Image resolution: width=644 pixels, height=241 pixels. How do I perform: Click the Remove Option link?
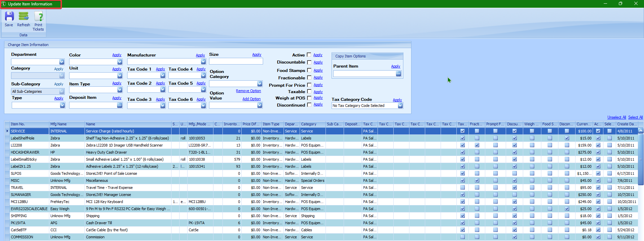pyautogui.click(x=248, y=91)
